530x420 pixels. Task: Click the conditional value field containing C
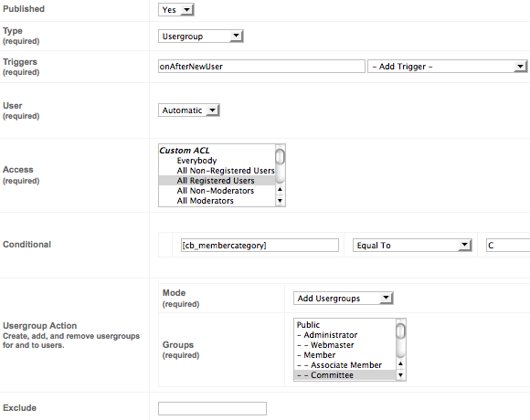tap(508, 245)
